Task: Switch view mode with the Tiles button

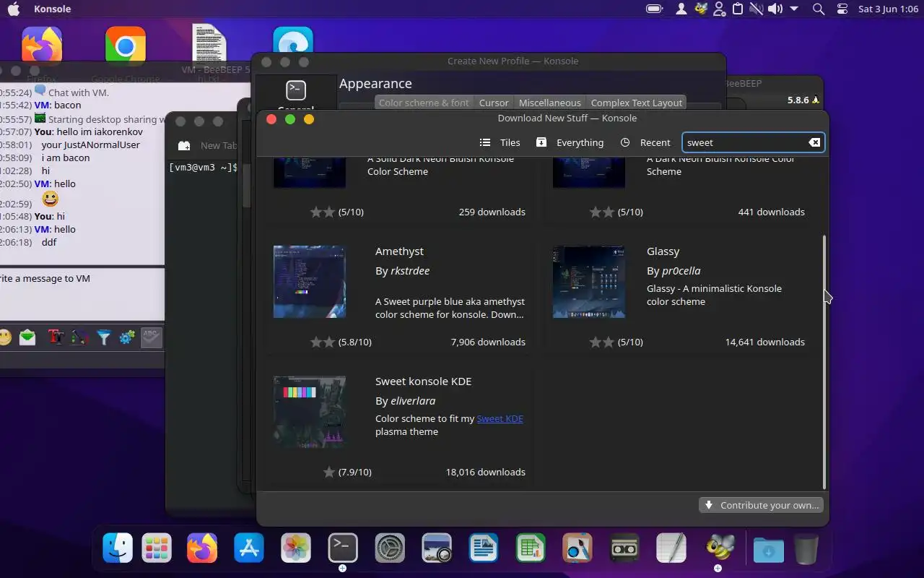Action: pos(500,142)
